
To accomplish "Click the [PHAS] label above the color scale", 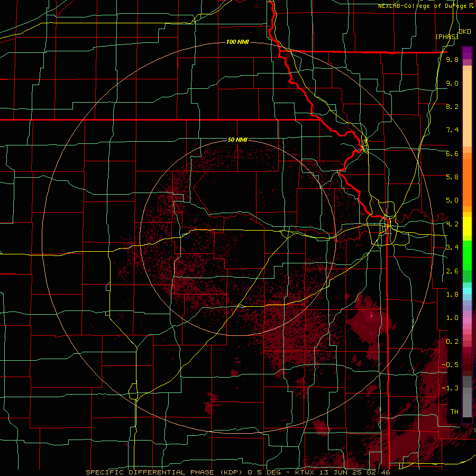I will 446,37.
